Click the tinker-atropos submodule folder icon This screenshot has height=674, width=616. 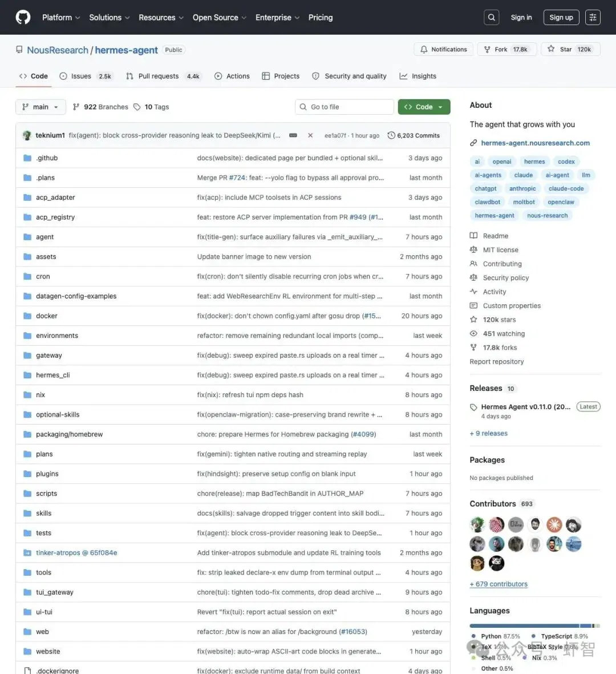[27, 552]
